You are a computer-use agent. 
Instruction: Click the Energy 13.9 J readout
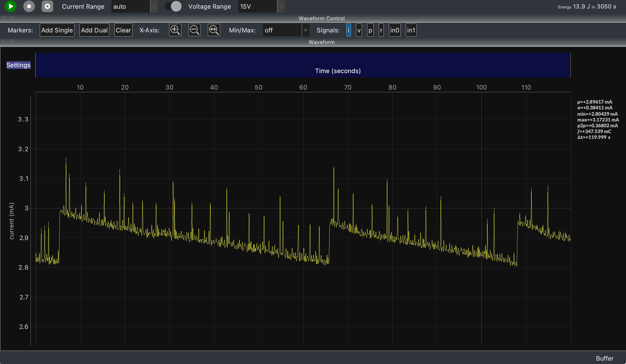point(587,7)
